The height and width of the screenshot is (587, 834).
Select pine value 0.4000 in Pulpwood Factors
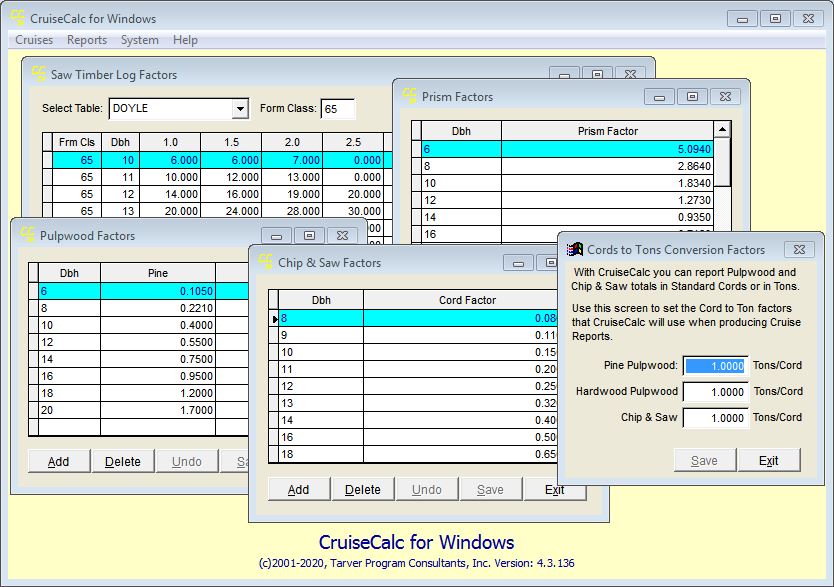click(158, 325)
